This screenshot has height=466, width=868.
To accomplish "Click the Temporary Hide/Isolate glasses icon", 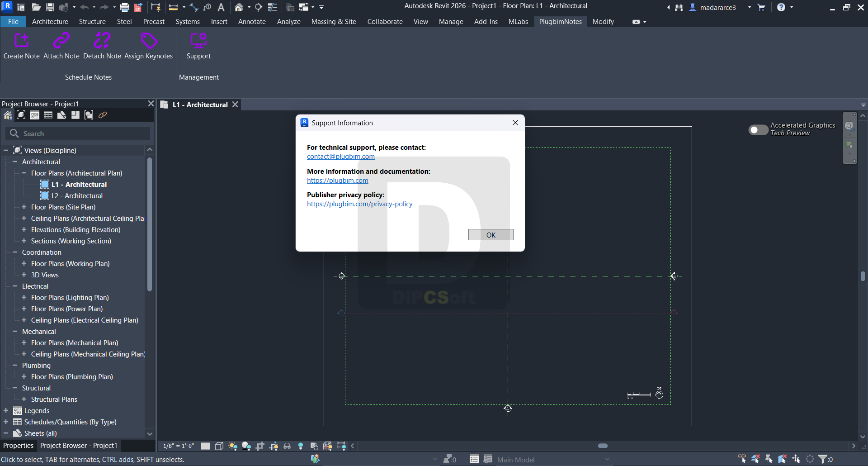I will point(287,446).
